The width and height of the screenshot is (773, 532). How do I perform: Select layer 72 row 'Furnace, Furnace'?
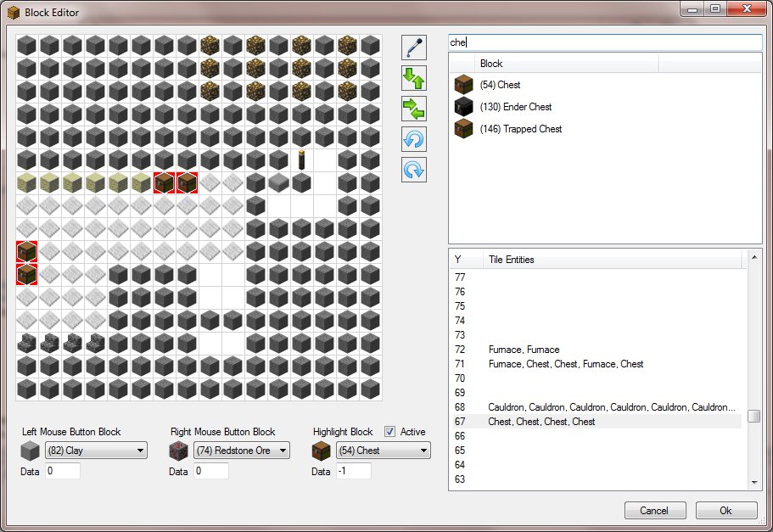pos(597,350)
